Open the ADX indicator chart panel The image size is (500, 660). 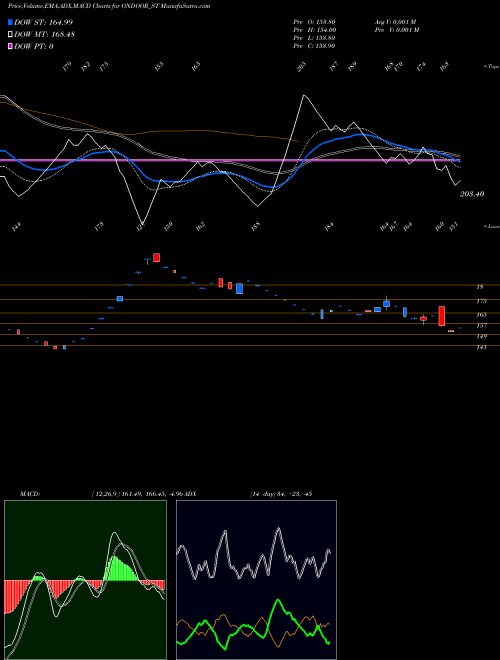point(256,580)
